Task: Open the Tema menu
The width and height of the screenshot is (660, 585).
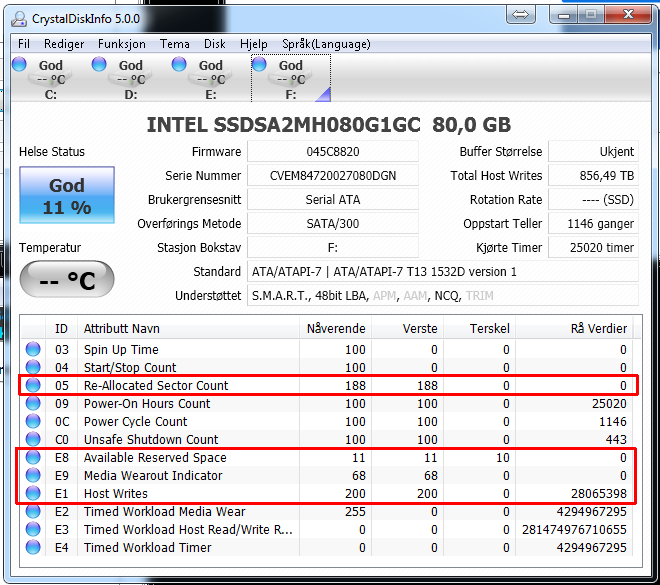Action: 175,44
